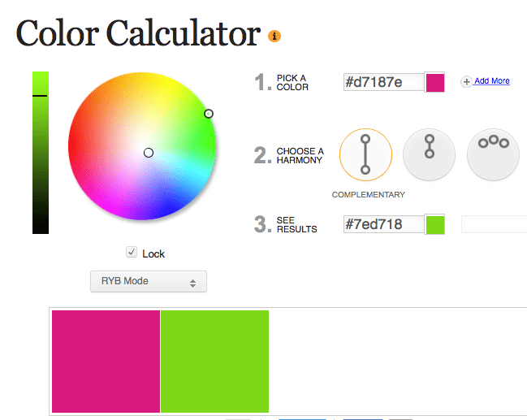Click the plus icon beside Add More
This screenshot has height=420, width=527.
(x=466, y=81)
